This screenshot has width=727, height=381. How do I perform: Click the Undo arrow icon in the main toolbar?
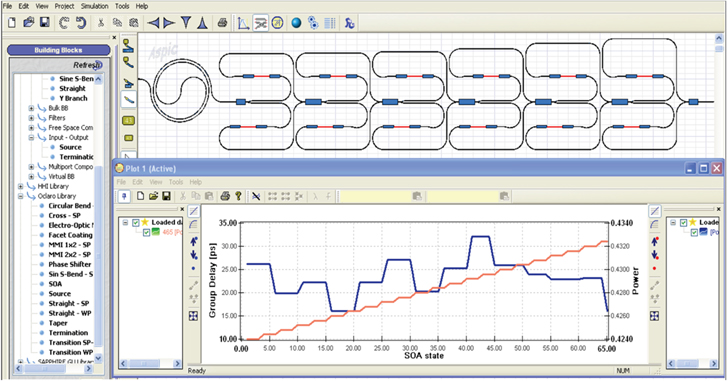coord(64,23)
